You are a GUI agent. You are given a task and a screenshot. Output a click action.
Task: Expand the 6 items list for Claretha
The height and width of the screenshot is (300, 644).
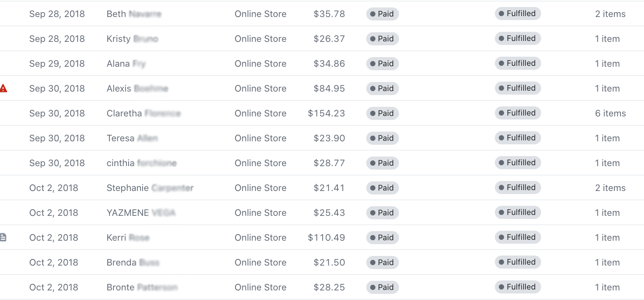tap(610, 113)
